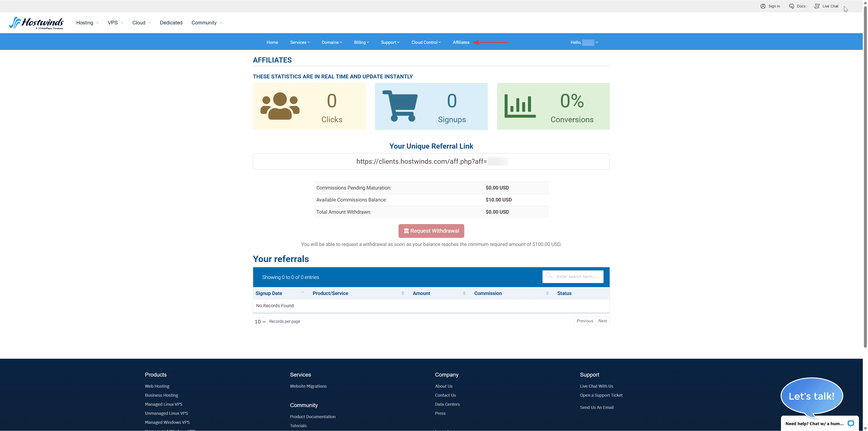Click the Need help? Chat bar
The height and width of the screenshot is (431, 868).
(820, 424)
